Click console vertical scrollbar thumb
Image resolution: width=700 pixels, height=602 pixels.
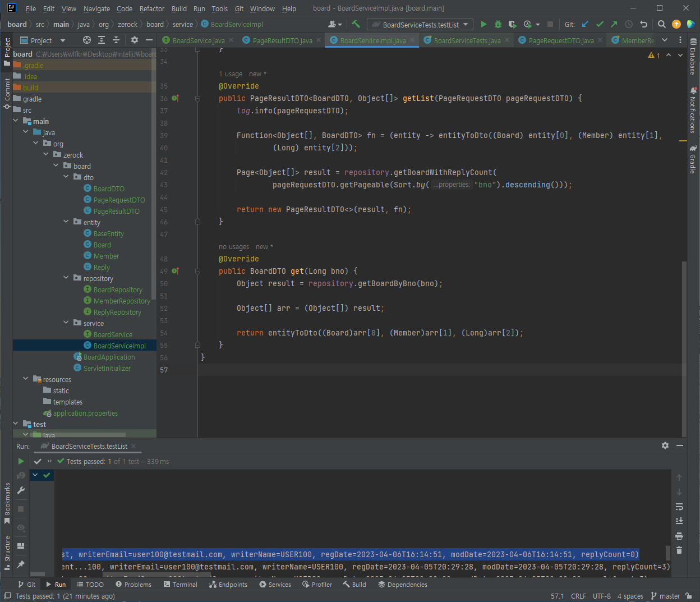click(667, 553)
